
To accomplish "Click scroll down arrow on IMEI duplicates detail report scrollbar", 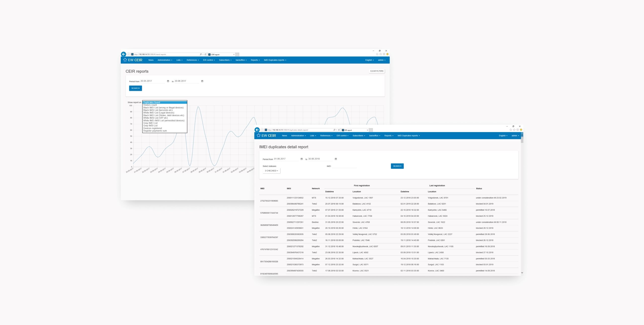I will pos(522,273).
